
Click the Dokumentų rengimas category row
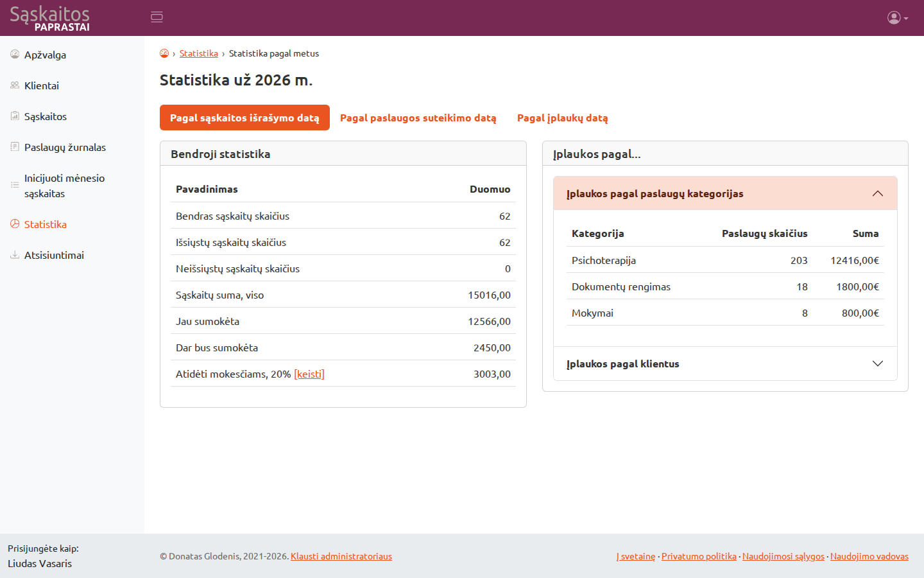point(725,286)
